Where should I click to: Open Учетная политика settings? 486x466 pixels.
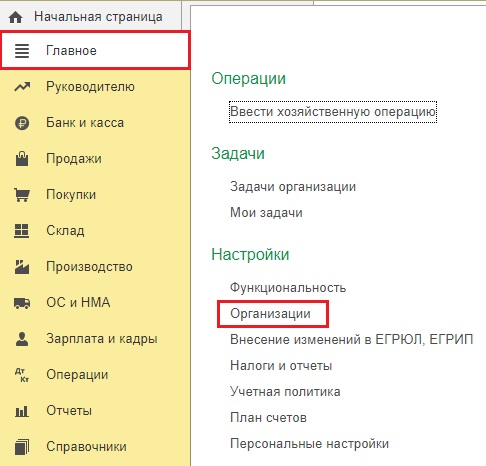(285, 392)
